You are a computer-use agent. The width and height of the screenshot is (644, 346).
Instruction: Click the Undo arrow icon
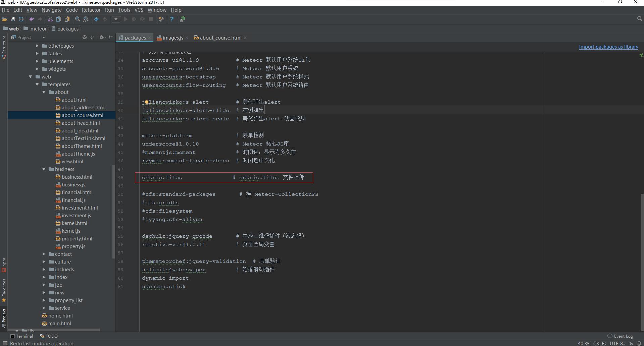[31, 19]
